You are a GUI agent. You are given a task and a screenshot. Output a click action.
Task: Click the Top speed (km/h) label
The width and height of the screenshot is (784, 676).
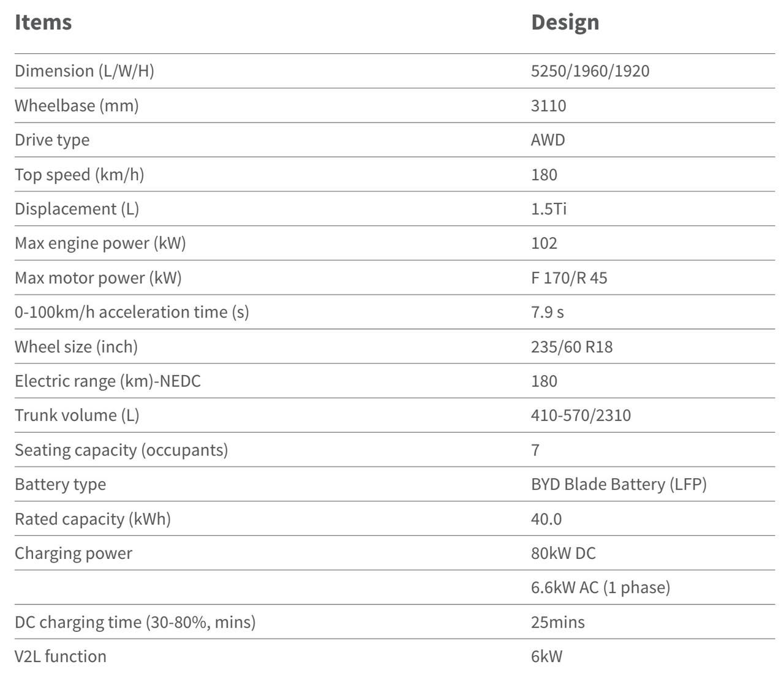click(x=80, y=175)
